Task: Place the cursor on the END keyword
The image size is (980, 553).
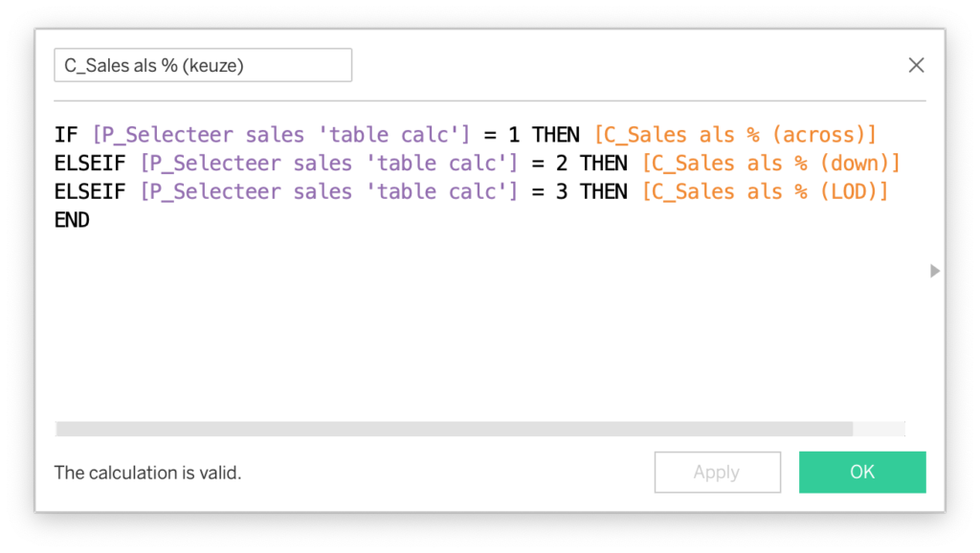Action: 72,220
